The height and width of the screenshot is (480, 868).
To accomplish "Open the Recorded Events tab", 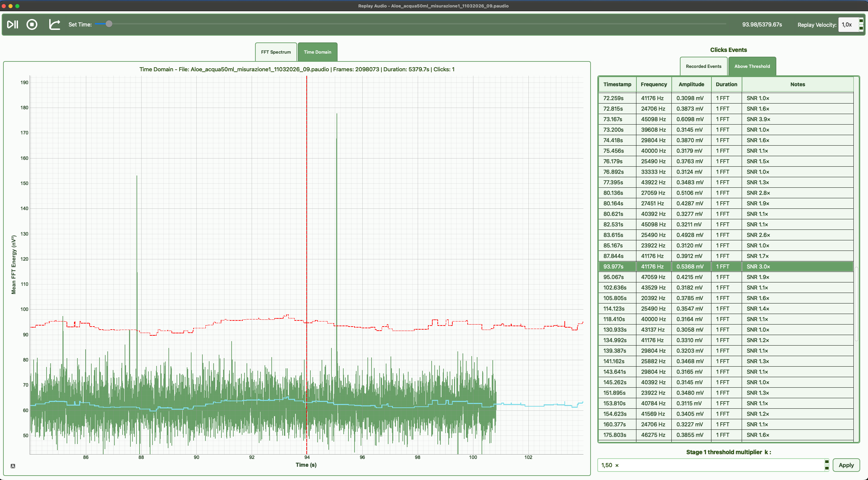I will 703,66.
